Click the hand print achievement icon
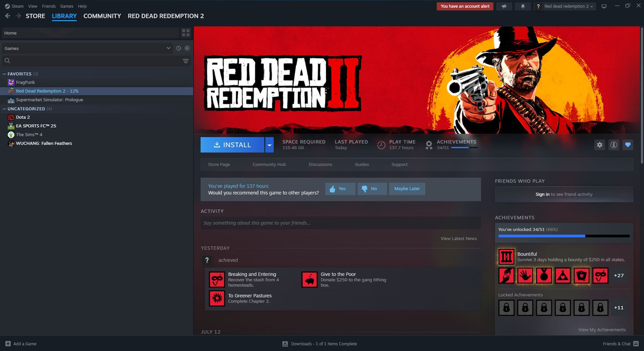Viewport: 644px width, 351px height. [525, 276]
